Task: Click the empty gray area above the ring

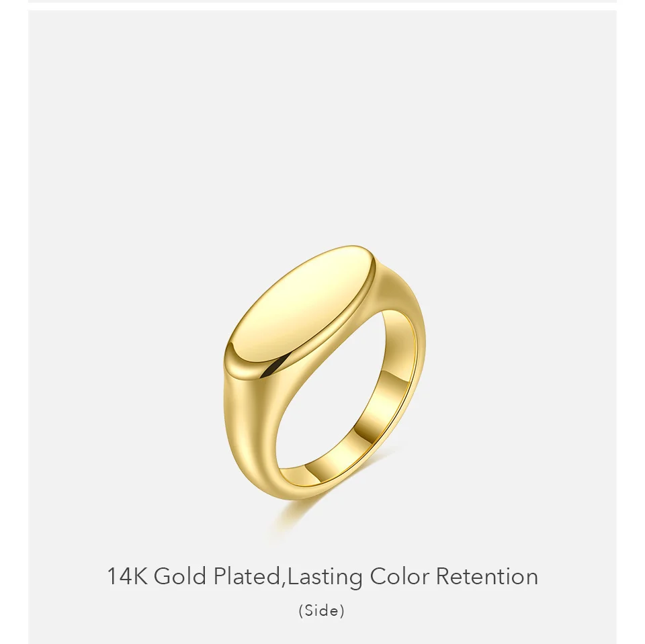Action: pyautogui.click(x=322, y=124)
